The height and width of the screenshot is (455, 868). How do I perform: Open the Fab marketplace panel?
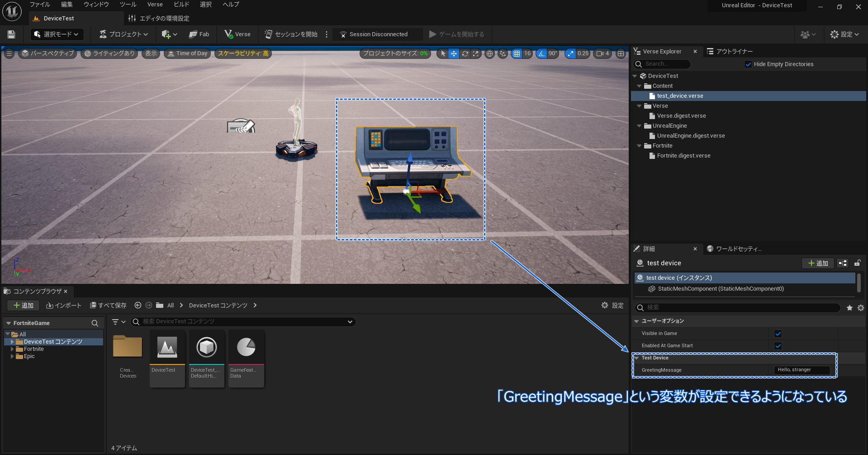[199, 34]
